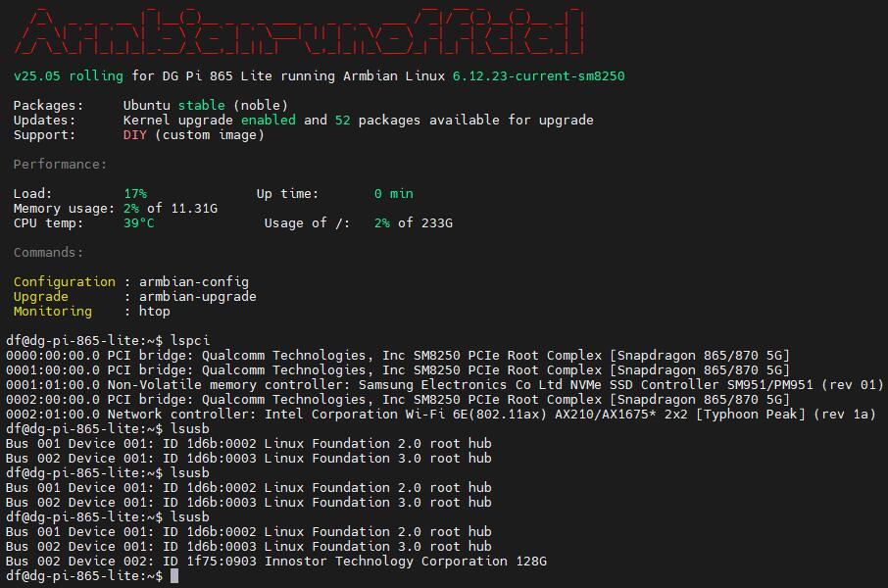The image size is (888, 588).
Task: Click the Load value '17%'
Action: pos(135,194)
